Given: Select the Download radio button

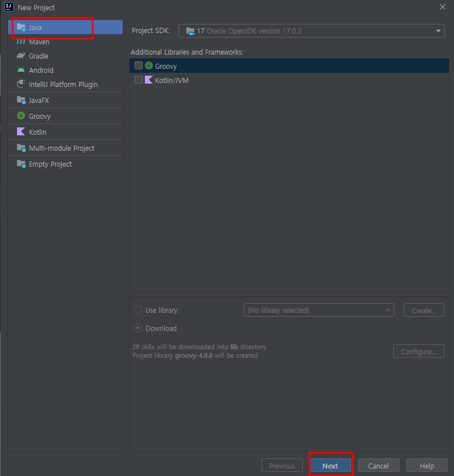Looking at the screenshot, I should coord(138,328).
